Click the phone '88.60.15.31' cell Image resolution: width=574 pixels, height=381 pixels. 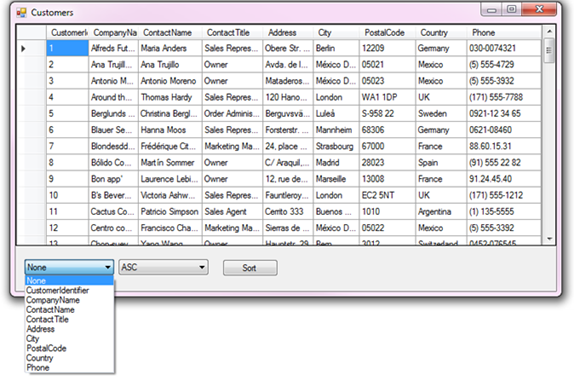[504, 146]
